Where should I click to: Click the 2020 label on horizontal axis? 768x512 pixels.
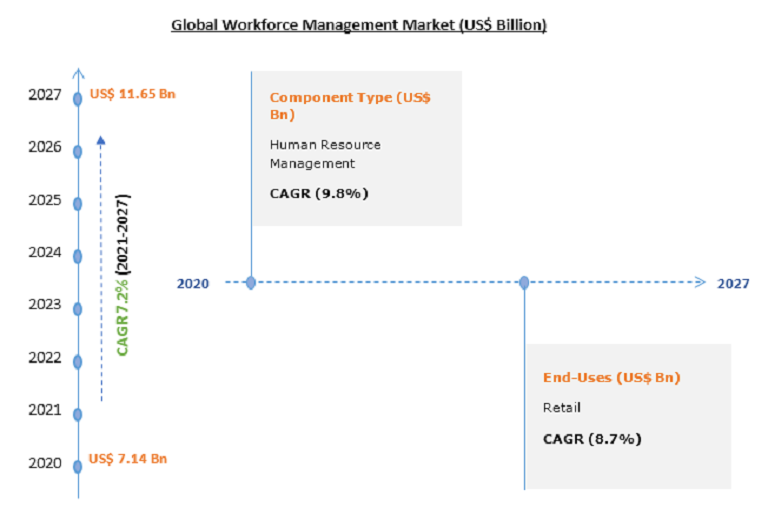pyautogui.click(x=193, y=284)
